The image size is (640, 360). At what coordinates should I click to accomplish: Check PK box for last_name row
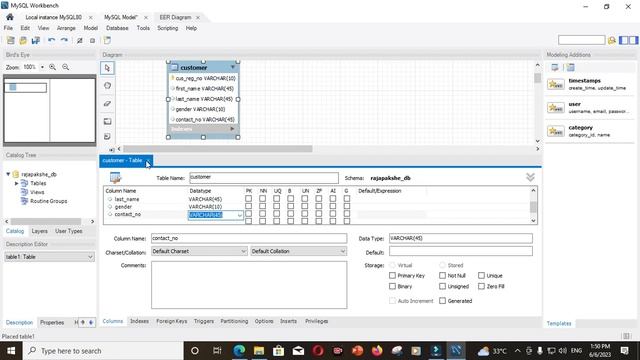click(x=248, y=199)
